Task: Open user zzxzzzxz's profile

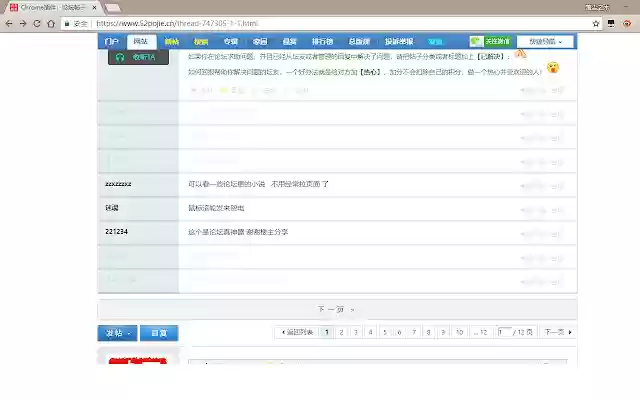Action: 118,184
